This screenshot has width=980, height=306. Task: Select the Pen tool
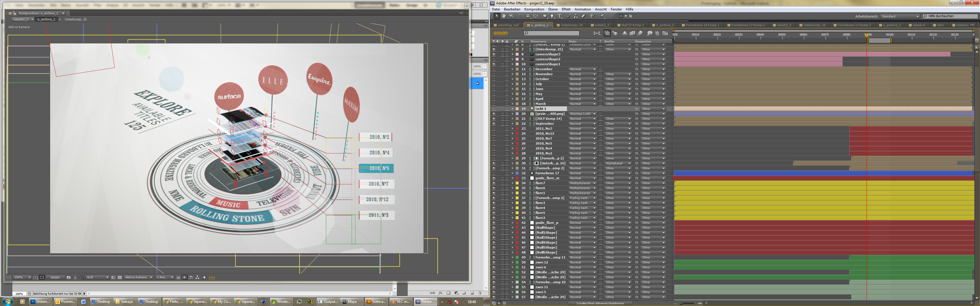(552, 16)
